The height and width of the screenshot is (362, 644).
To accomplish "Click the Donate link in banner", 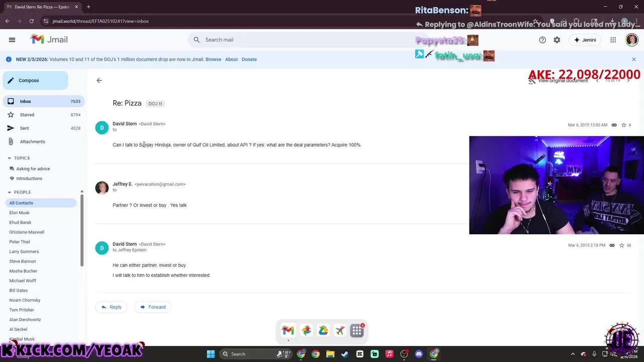I will (x=249, y=59).
